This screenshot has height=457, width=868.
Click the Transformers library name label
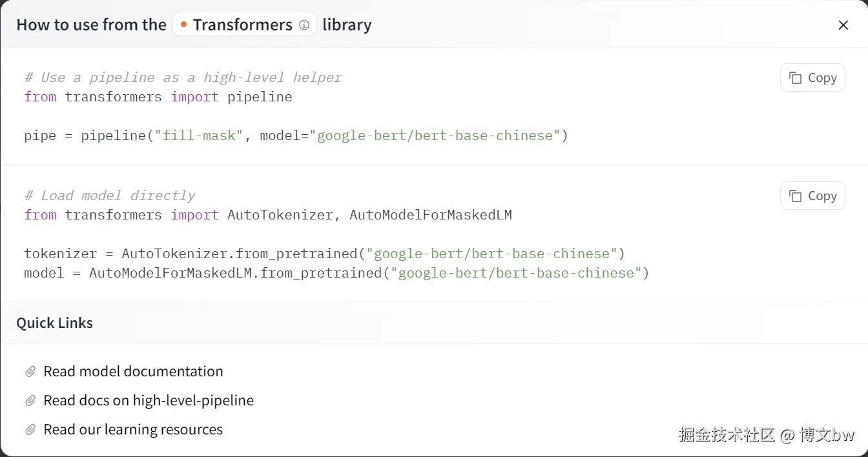[242, 25]
